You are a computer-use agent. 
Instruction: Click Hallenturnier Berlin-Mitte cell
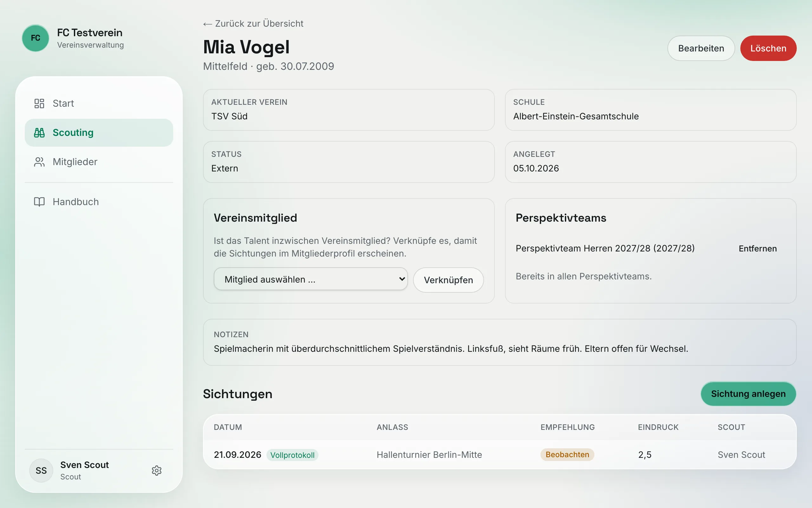point(429,455)
